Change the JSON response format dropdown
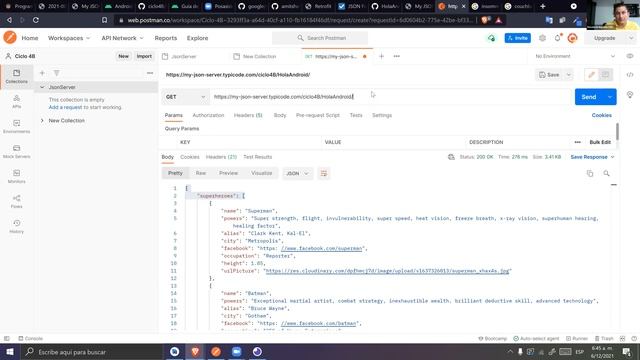 [297, 173]
